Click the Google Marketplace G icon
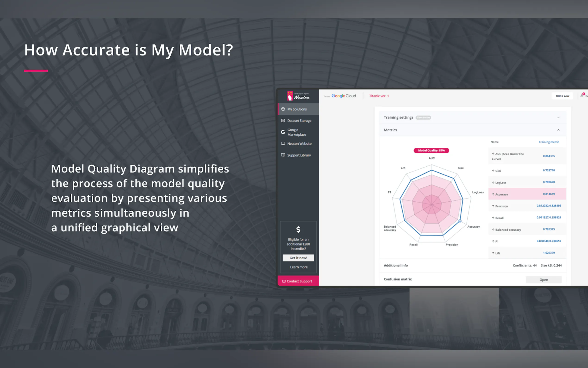 tap(283, 132)
